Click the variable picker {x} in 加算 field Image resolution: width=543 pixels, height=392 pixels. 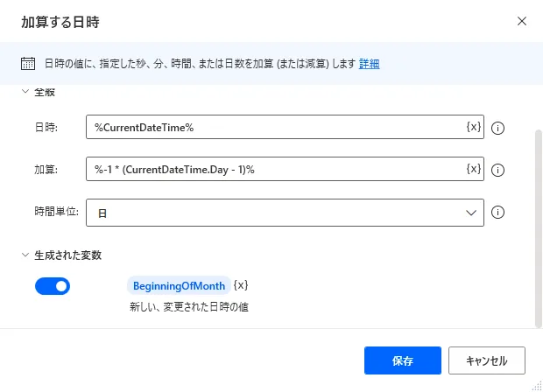[x=473, y=169]
